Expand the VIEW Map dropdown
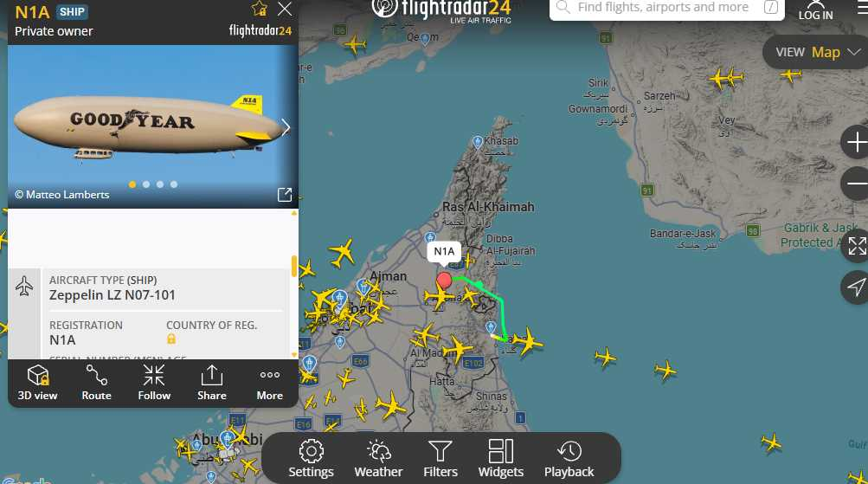The width and height of the screenshot is (868, 484). 816,53
